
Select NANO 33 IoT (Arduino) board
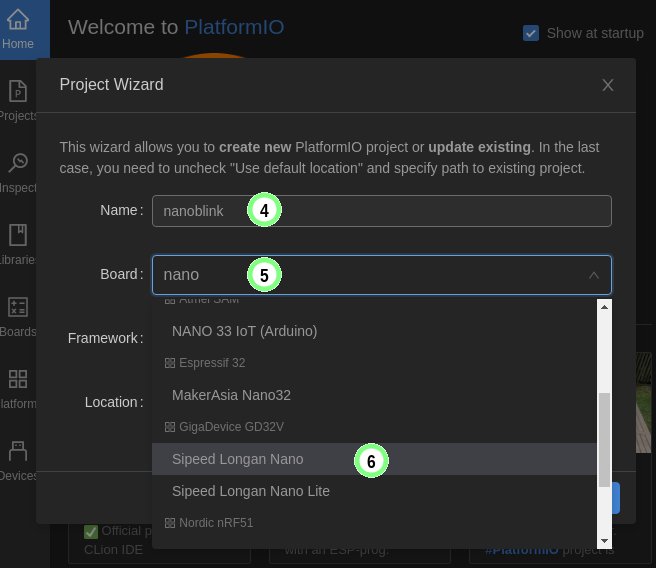pyautogui.click(x=244, y=331)
